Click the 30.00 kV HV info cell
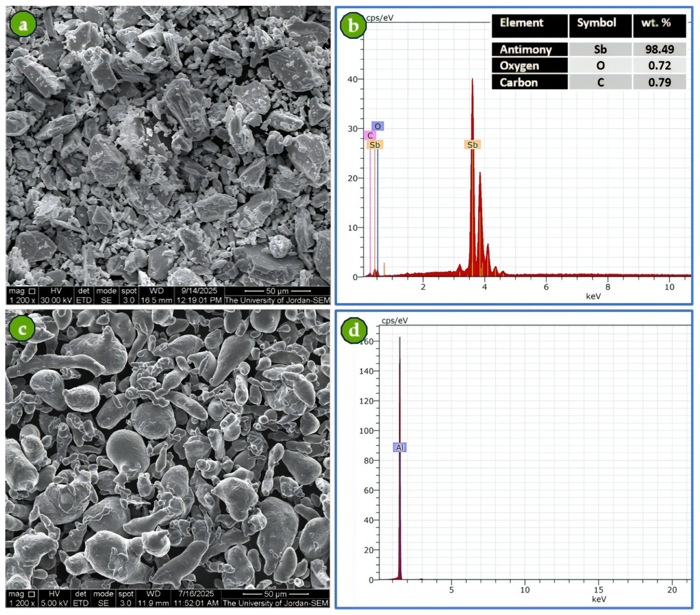 56,300
